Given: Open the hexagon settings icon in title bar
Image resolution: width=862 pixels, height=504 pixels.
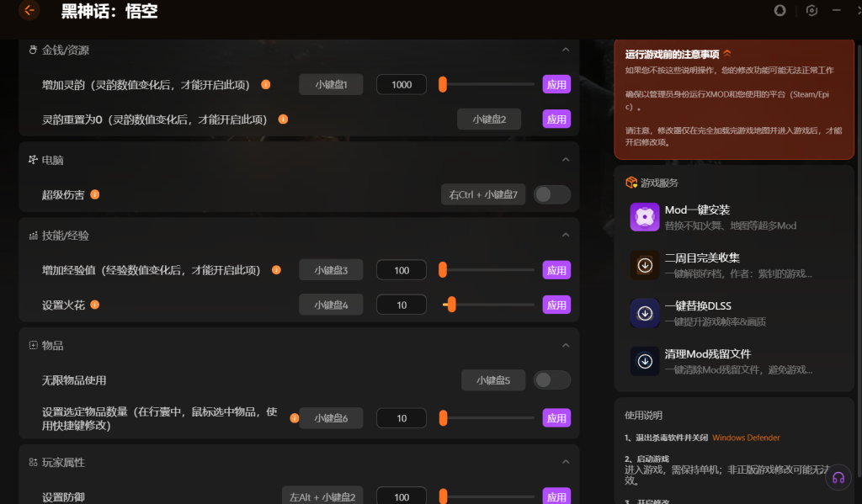Looking at the screenshot, I should pyautogui.click(x=811, y=10).
